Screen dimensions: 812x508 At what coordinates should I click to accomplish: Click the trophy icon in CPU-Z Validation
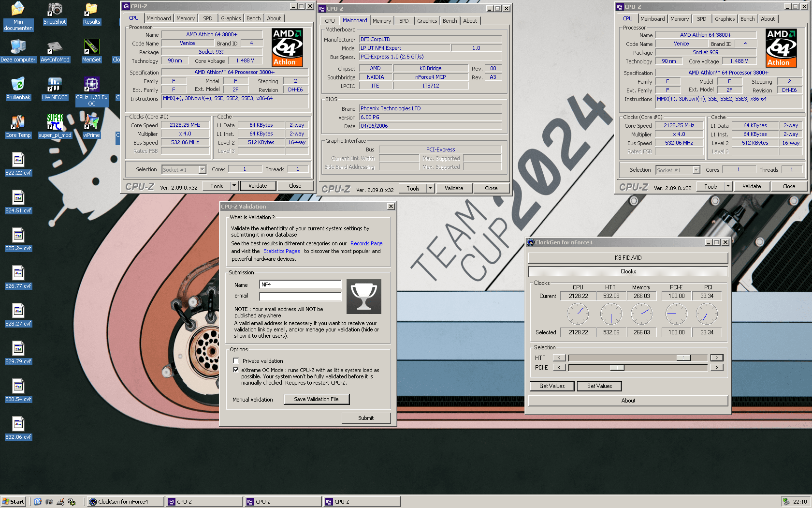(x=364, y=297)
